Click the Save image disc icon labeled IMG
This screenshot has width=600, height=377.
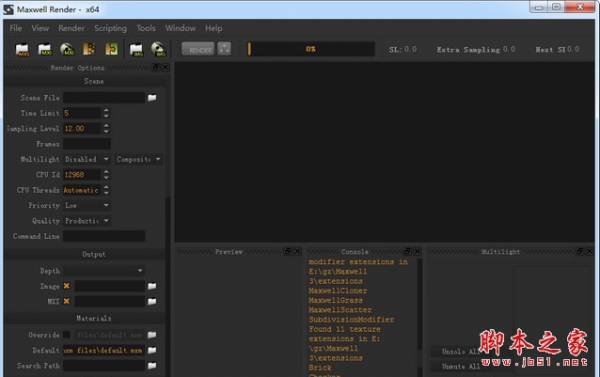(x=158, y=49)
